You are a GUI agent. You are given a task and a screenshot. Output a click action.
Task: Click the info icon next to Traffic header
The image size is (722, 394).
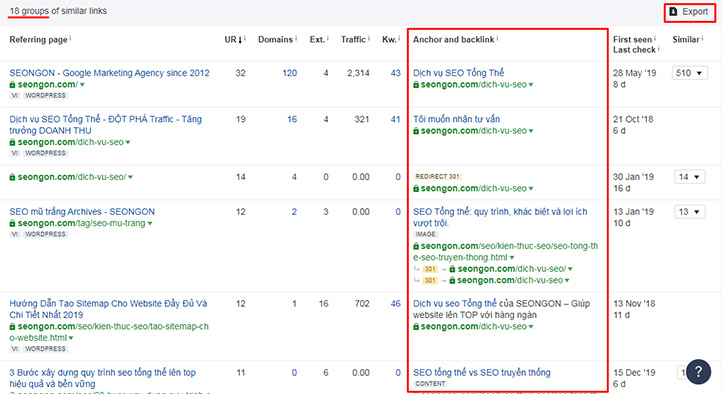pos(369,39)
